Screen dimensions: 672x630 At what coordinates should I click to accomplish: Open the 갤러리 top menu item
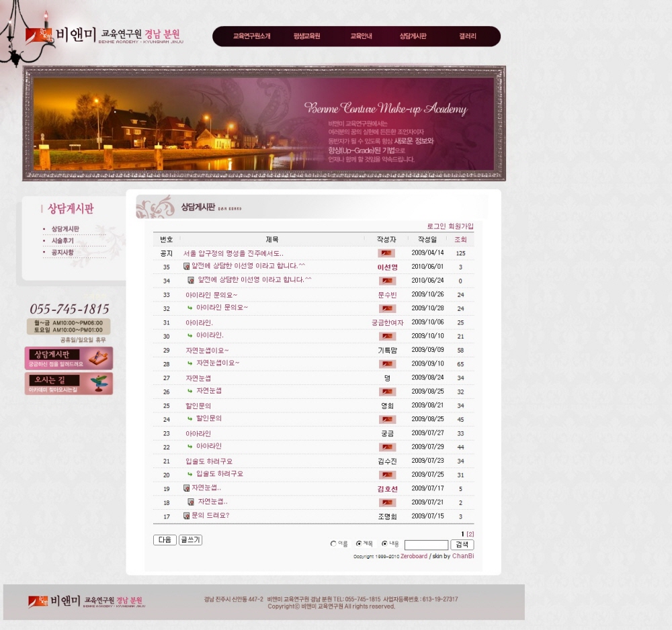click(x=467, y=36)
